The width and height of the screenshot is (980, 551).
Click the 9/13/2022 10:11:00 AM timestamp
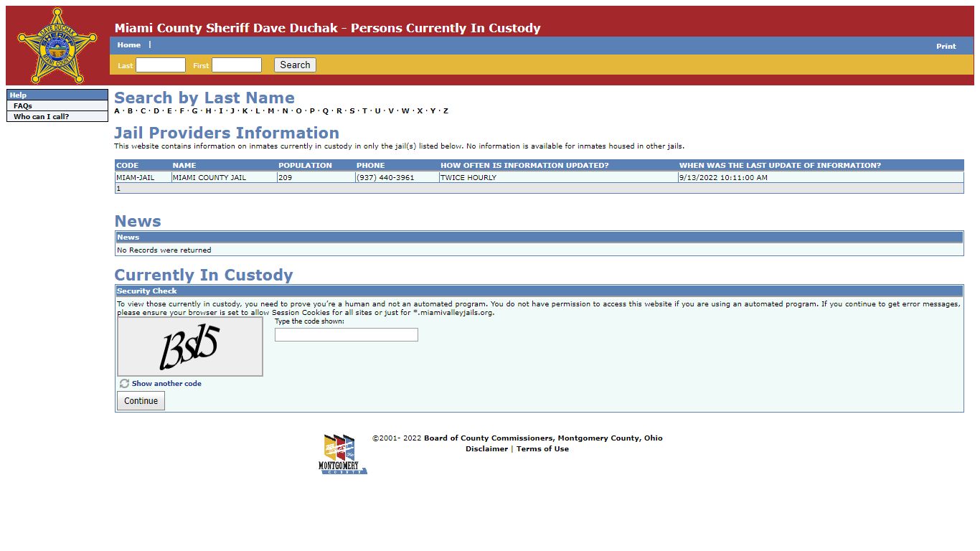pos(723,178)
